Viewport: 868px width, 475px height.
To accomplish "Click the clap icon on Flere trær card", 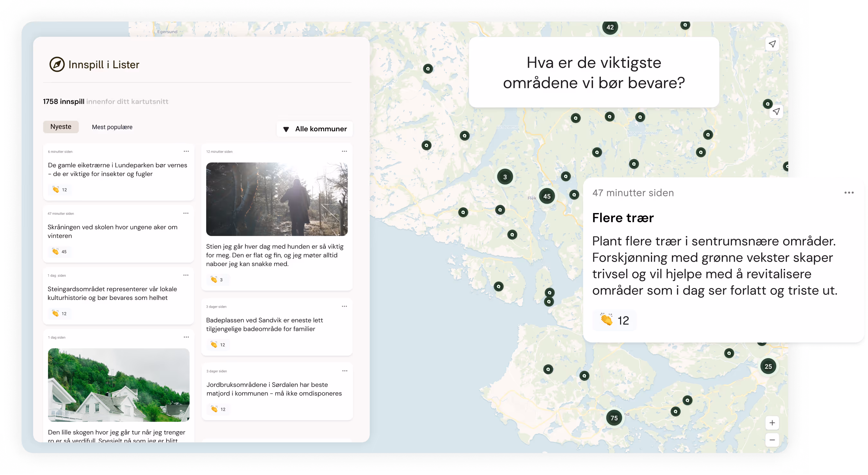I will pos(607,320).
